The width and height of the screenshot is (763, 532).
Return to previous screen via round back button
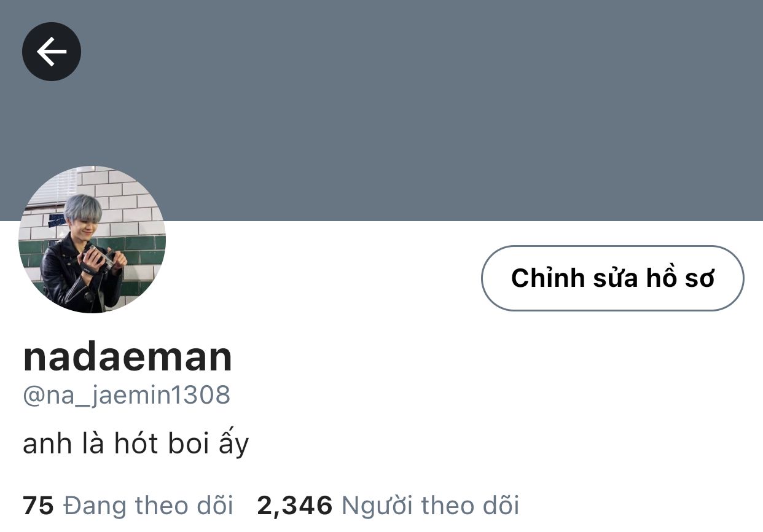coord(52,52)
